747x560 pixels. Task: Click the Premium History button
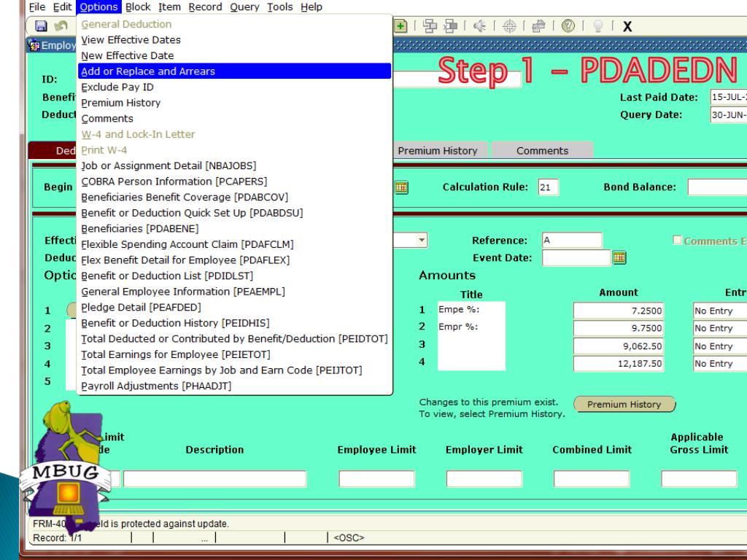[x=624, y=405]
